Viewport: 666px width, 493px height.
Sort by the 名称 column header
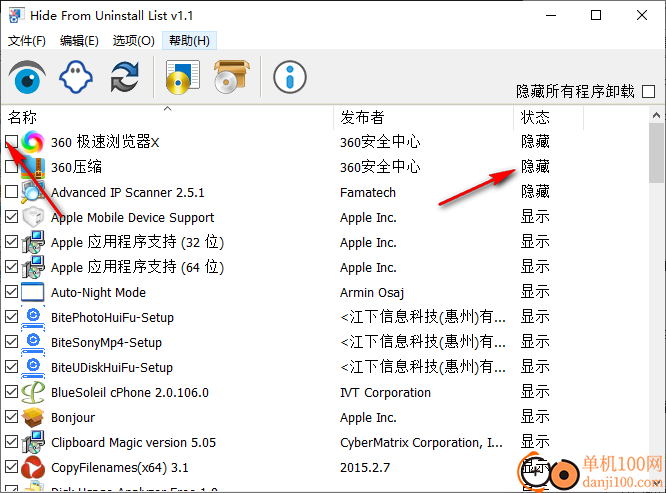(167, 117)
